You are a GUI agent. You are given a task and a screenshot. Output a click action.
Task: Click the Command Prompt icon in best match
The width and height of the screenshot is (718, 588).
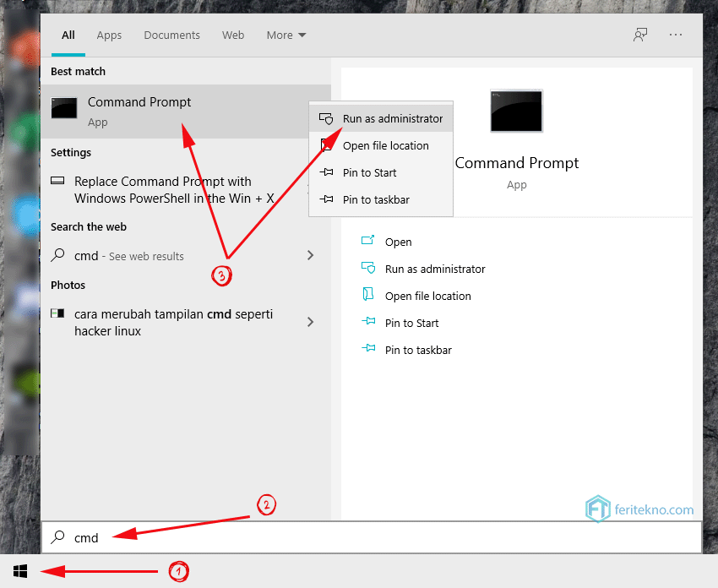64,108
